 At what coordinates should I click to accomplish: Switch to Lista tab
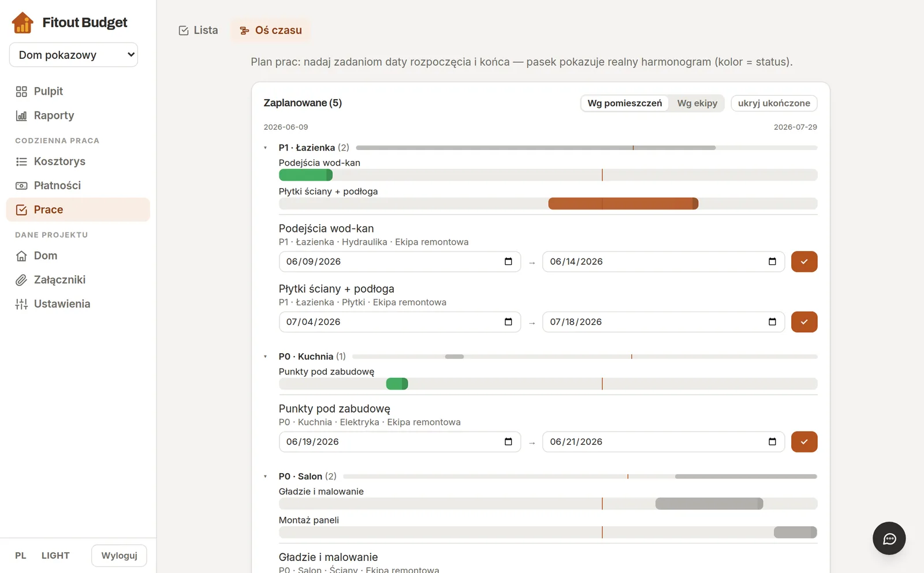click(198, 30)
